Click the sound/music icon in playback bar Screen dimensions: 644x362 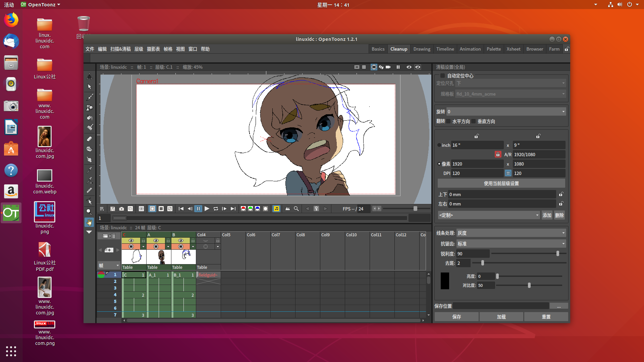coord(276,208)
